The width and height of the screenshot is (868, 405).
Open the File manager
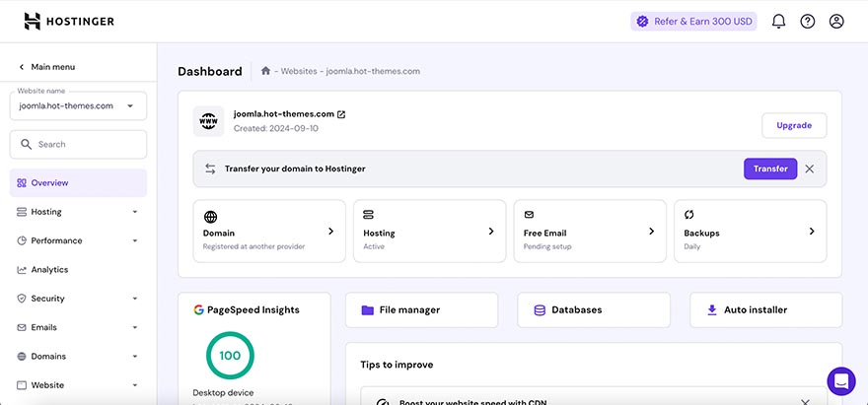coord(422,309)
